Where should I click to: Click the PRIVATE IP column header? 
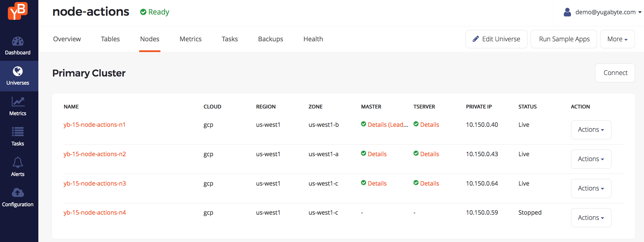pyautogui.click(x=479, y=107)
